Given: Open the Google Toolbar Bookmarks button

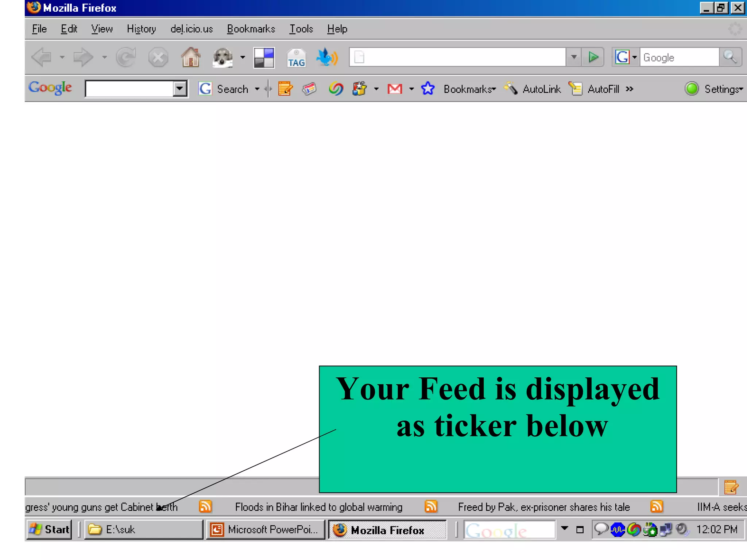Looking at the screenshot, I should (x=470, y=89).
